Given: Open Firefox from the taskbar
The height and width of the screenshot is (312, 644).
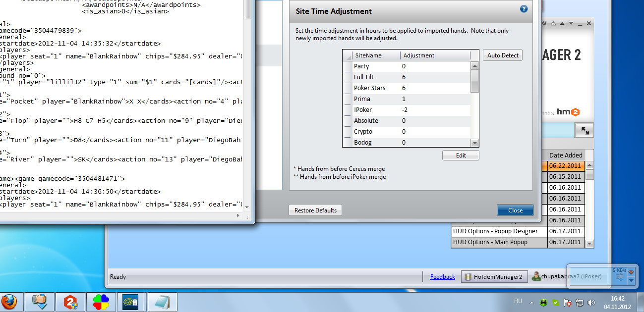Looking at the screenshot, I should click(x=9, y=302).
